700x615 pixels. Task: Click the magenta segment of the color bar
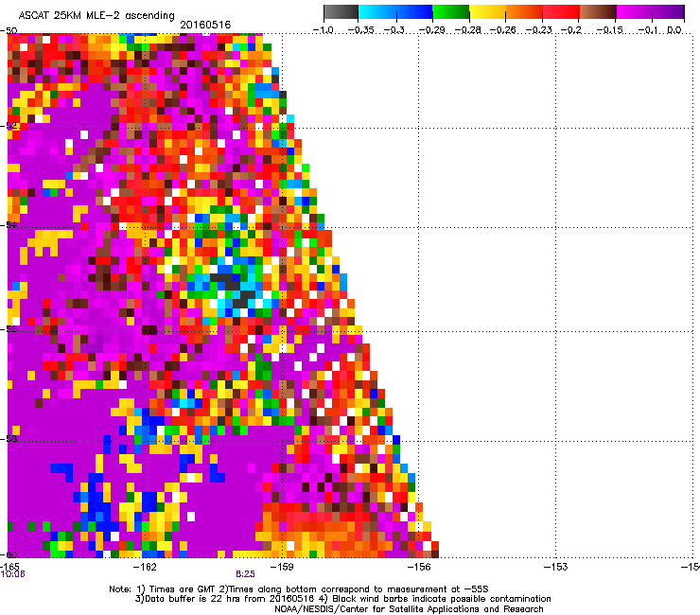click(634, 12)
